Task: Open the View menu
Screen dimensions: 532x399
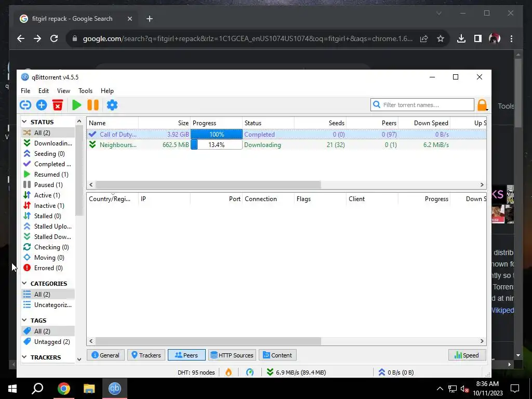Action: (x=63, y=91)
